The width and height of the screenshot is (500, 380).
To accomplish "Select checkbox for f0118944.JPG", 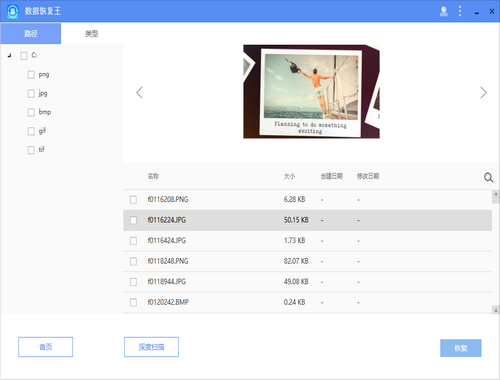I will click(133, 282).
